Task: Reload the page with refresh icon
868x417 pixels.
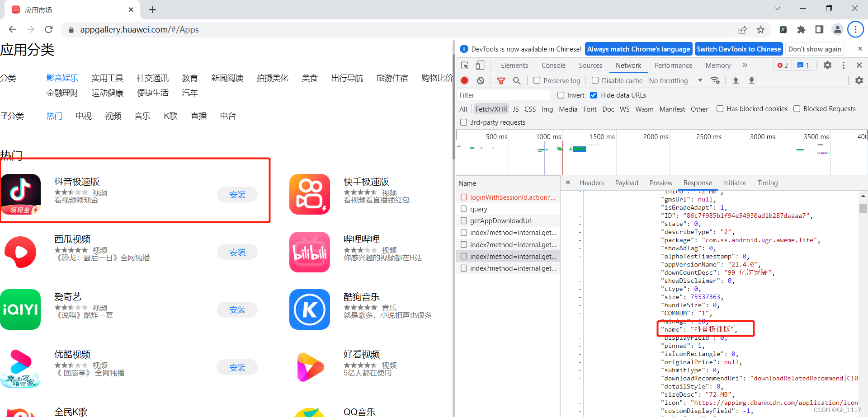Action: 49,29
